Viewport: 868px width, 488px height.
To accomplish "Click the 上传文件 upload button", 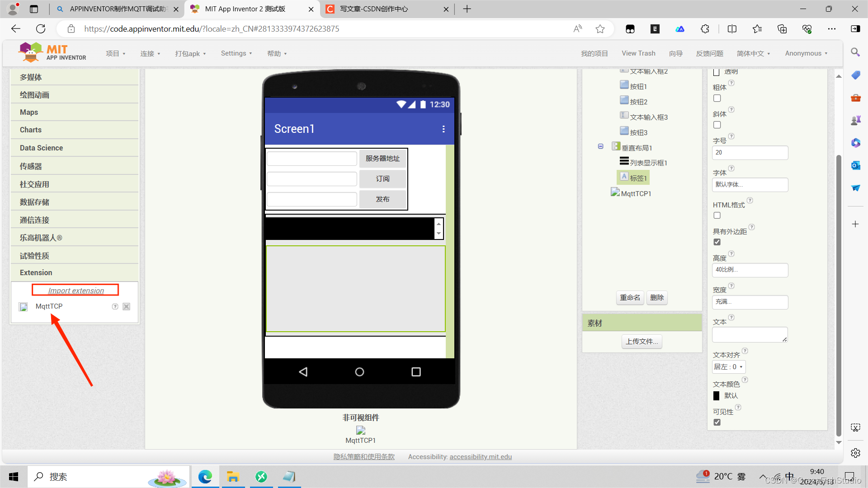I will (642, 342).
